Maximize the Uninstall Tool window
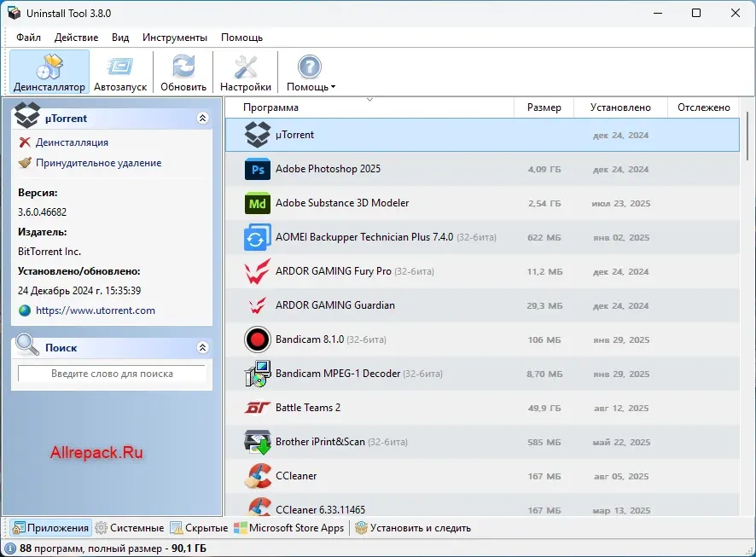756x557 pixels. (696, 13)
